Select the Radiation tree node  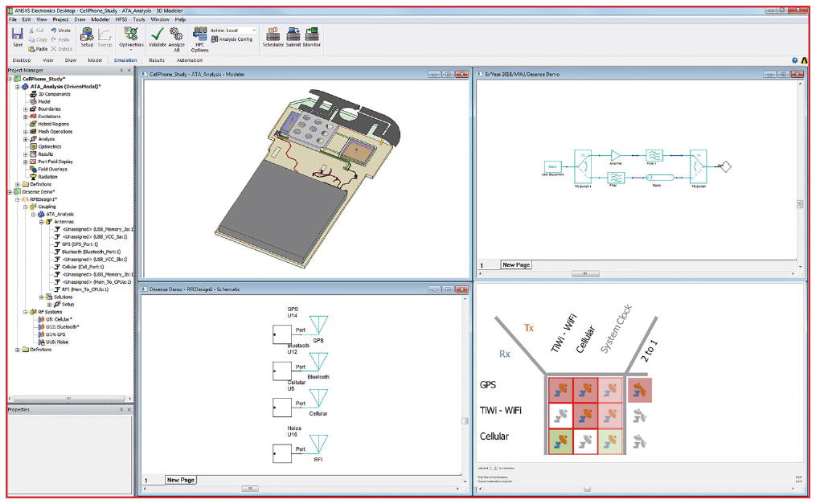tap(47, 177)
